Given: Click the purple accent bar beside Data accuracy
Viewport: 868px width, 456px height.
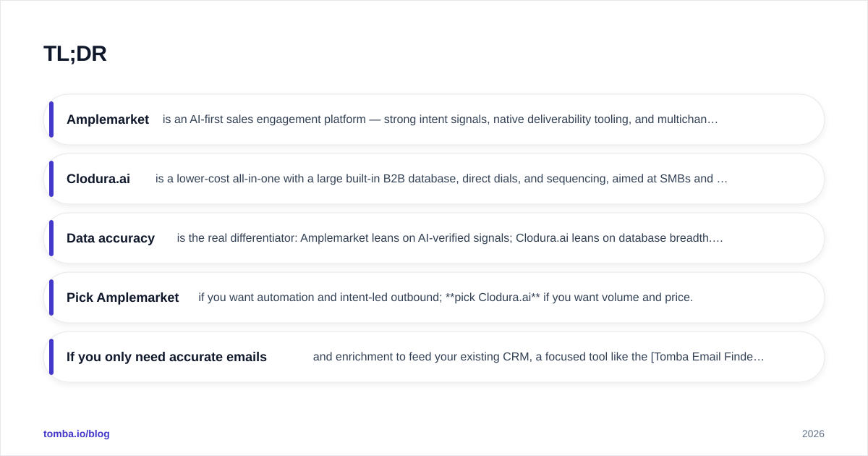Looking at the screenshot, I should [51, 238].
